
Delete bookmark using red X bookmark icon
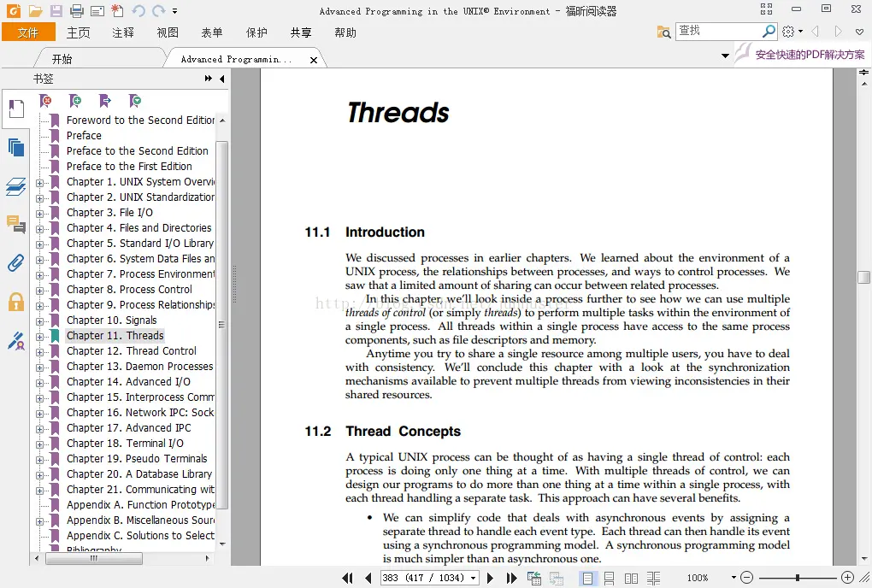[45, 101]
